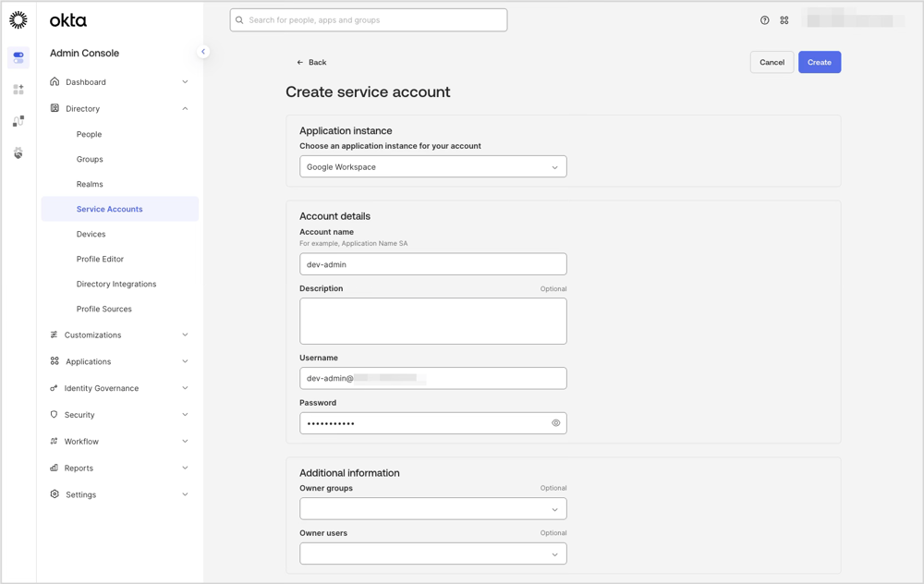This screenshot has height=584, width=924.
Task: Open the help icon in the header
Action: [x=763, y=19]
